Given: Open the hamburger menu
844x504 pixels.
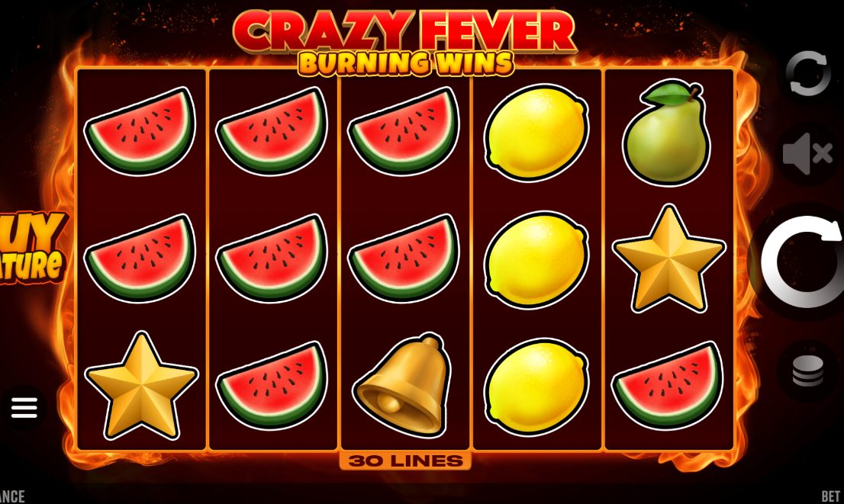Looking at the screenshot, I should [24, 407].
